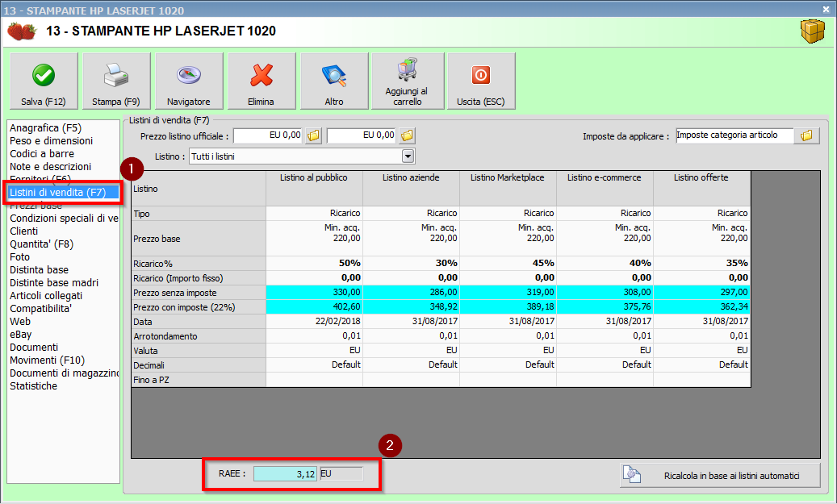The height and width of the screenshot is (504, 837).
Task: Select Listini di vendita (F7) in side menu
Action: pyautogui.click(x=63, y=193)
